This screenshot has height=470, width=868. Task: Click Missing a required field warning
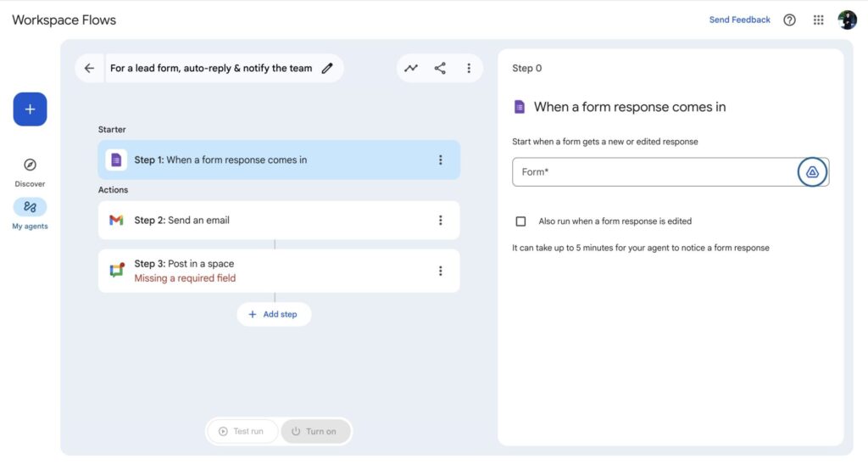185,278
